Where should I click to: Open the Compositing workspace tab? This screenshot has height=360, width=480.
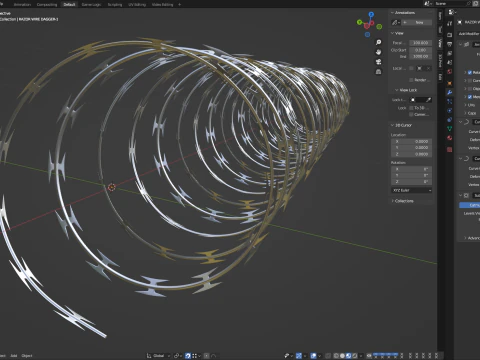pos(47,4)
